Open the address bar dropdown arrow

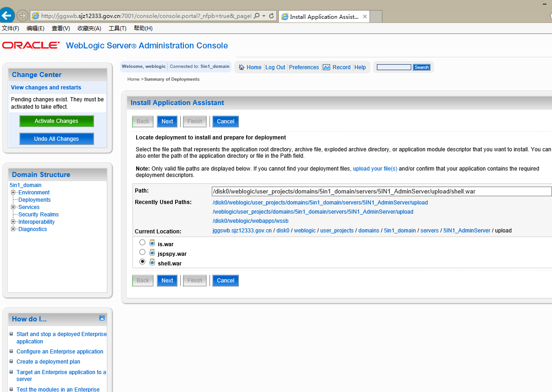pyautogui.click(x=264, y=16)
